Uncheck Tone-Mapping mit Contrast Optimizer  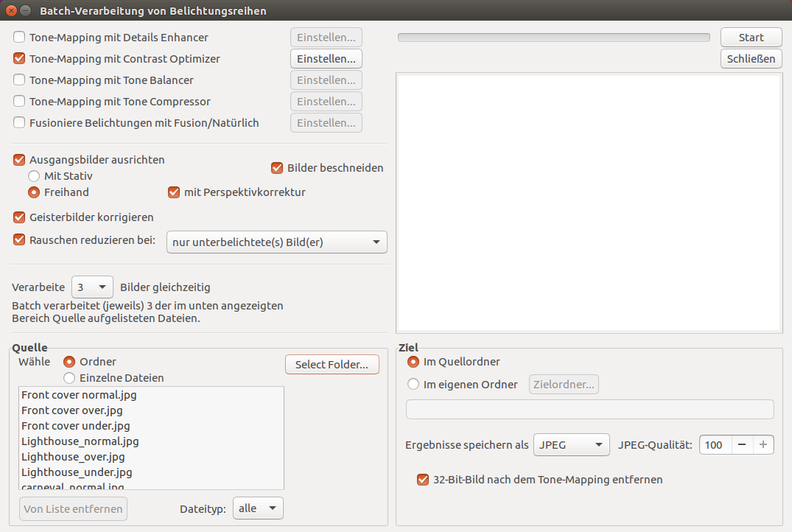click(x=20, y=59)
